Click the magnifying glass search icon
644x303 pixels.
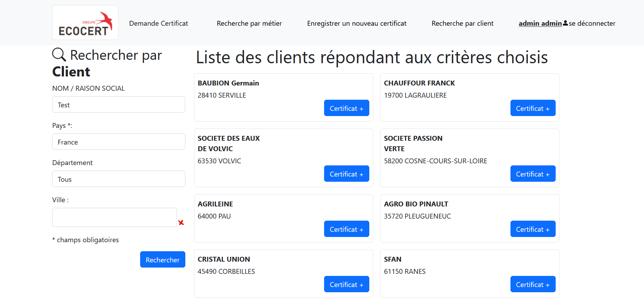pyautogui.click(x=59, y=55)
